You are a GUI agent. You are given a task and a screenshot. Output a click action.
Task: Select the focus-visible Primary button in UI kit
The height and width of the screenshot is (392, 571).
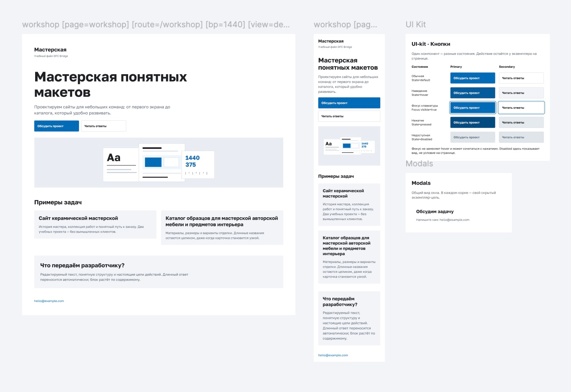tap(473, 108)
